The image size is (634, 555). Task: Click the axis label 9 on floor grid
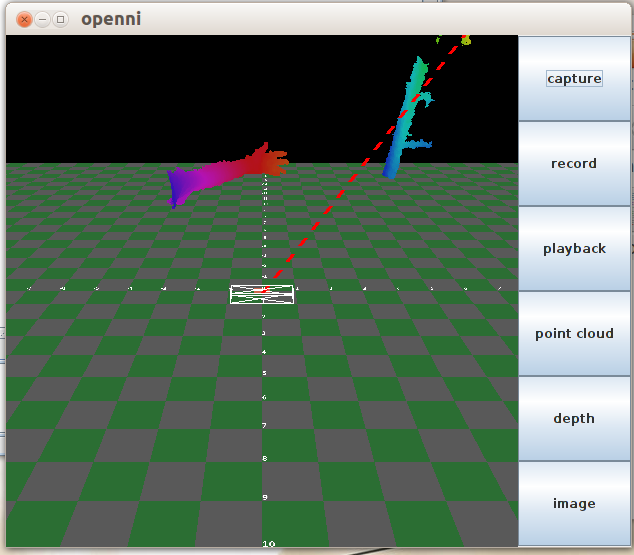click(x=265, y=497)
